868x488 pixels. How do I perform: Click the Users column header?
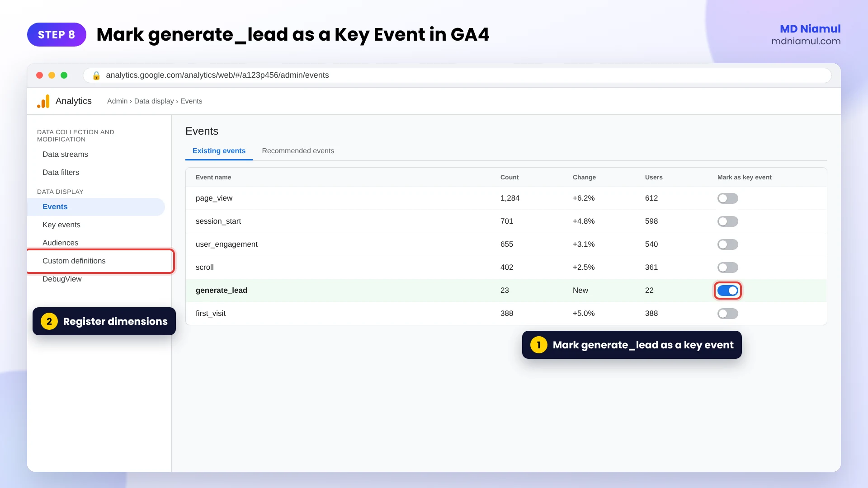654,178
